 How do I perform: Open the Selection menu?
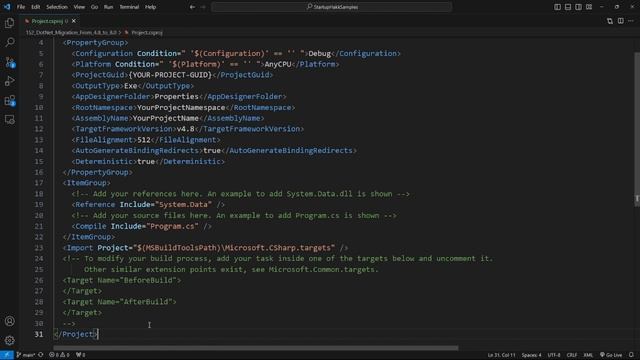(57, 7)
